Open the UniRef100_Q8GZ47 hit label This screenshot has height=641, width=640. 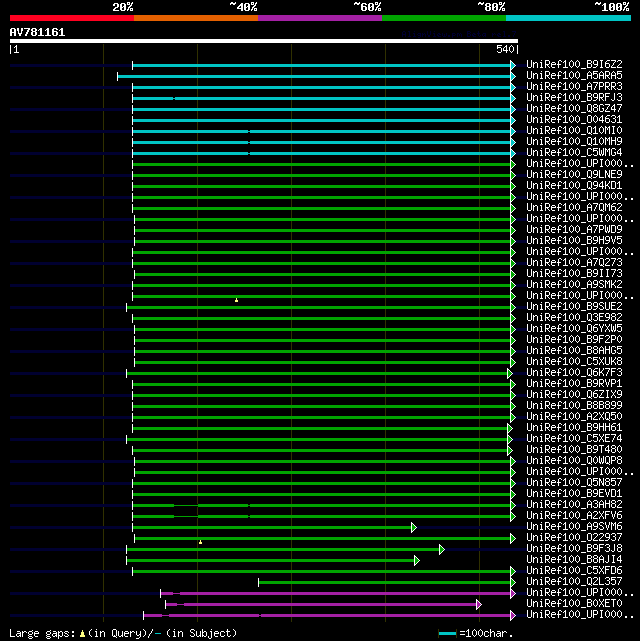coord(574,109)
